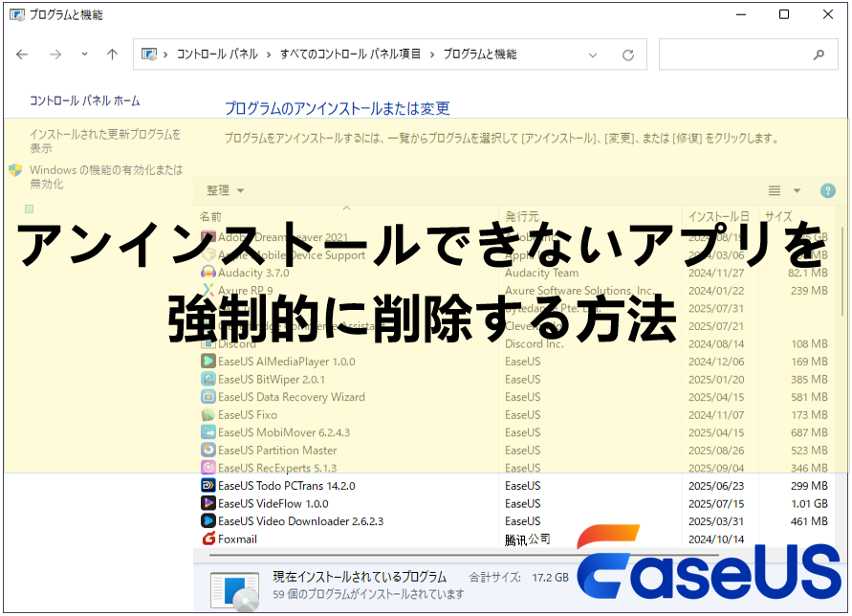Screen dimensions: 852x616
Task: Click the small checkbox under sidebar links
Action: coord(30,209)
